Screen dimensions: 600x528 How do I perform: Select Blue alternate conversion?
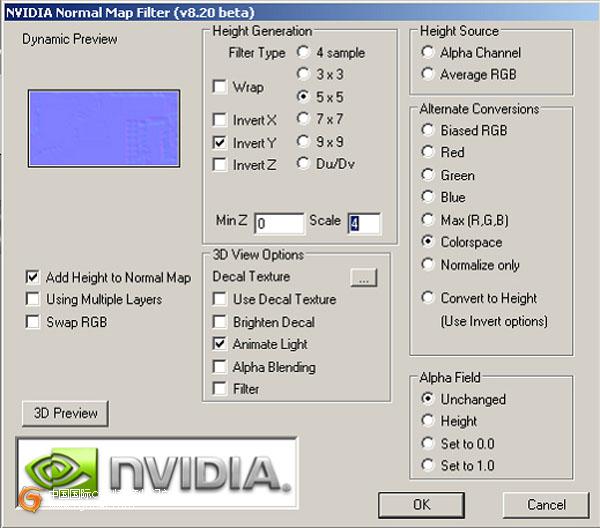(x=427, y=197)
